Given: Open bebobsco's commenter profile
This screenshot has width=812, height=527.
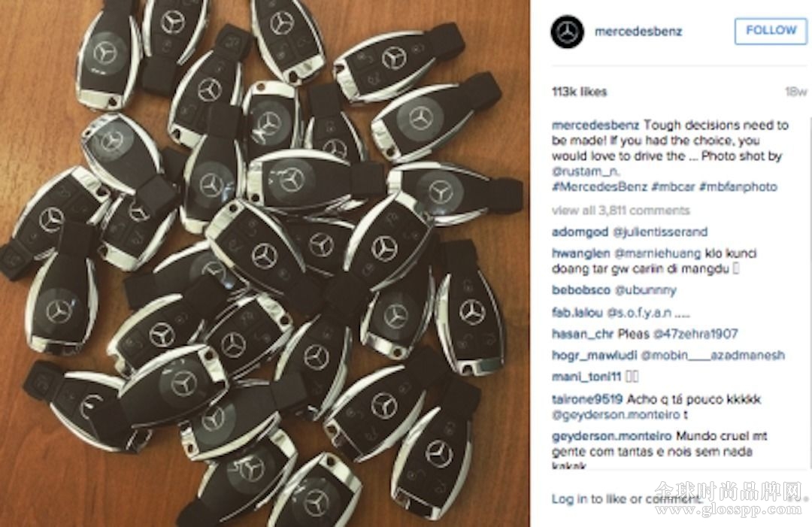Looking at the screenshot, I should 581,290.
